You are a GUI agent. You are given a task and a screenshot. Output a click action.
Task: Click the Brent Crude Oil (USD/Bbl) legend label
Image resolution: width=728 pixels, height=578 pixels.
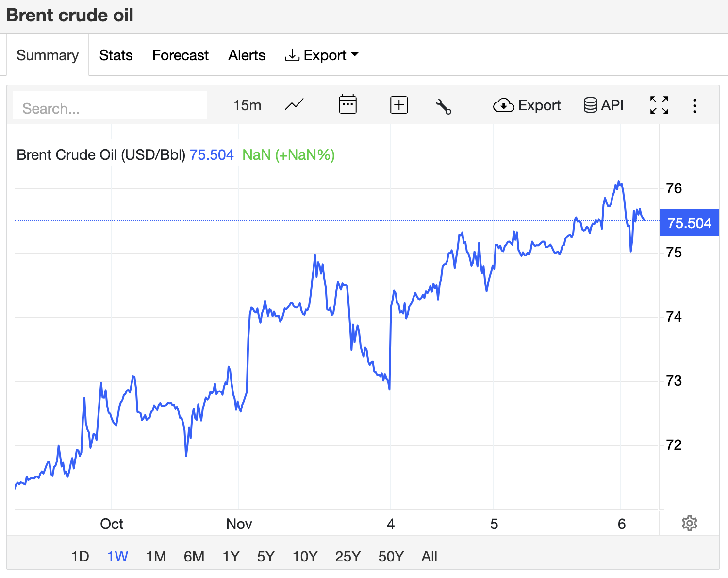pos(101,155)
